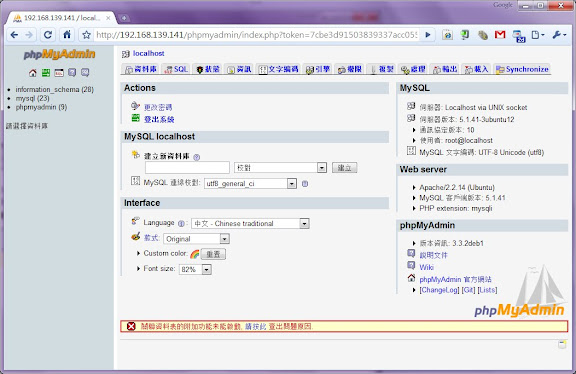The height and width of the screenshot is (374, 576).
Task: Click the new database name input field
Action: pos(187,168)
